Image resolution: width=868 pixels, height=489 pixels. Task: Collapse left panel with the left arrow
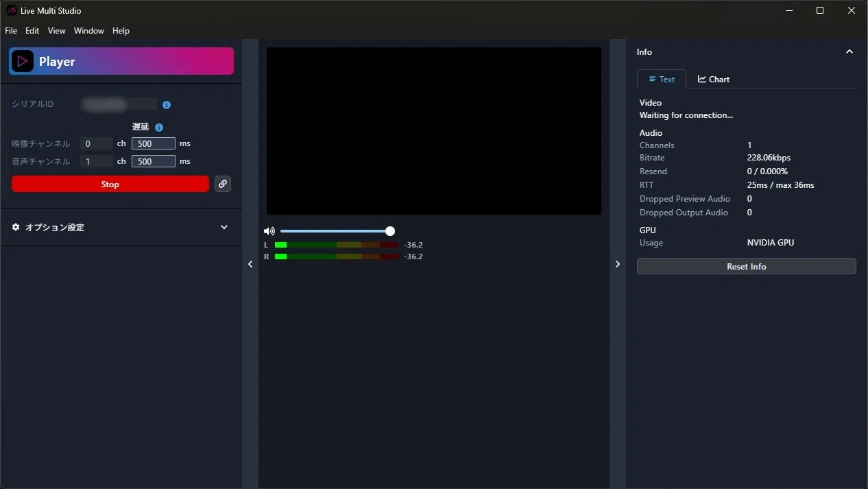pos(250,264)
